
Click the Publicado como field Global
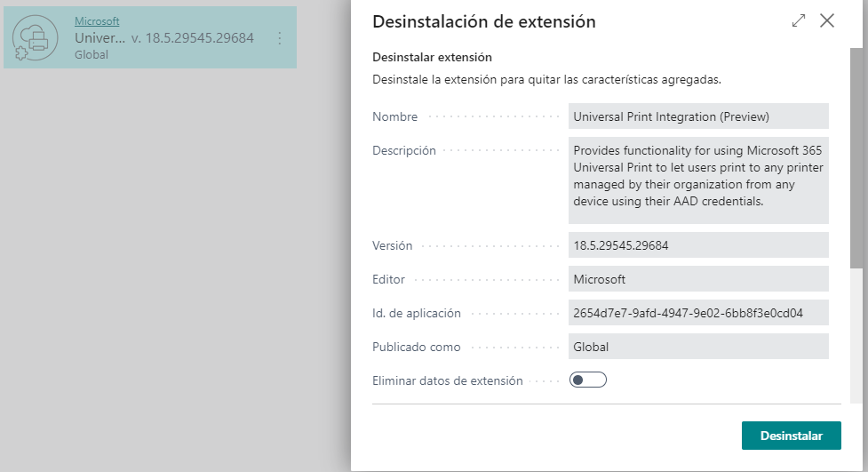[698, 347]
